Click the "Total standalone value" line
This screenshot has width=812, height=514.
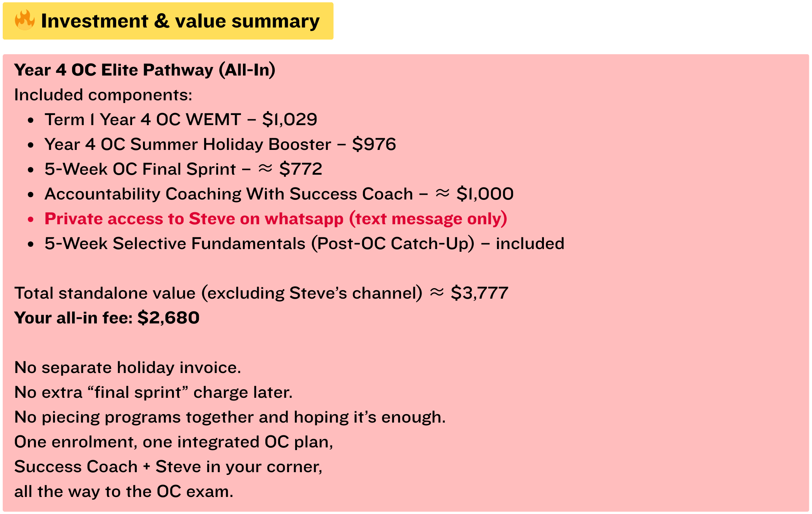pos(218,293)
